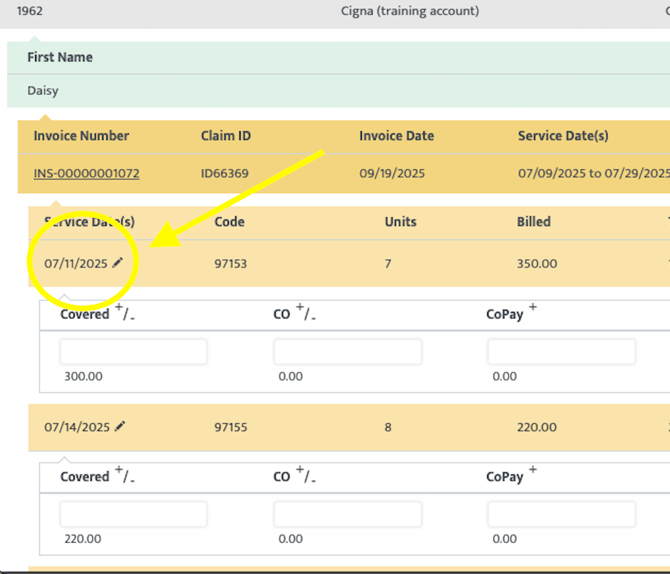Click the pencil edit icon beside 07/14/2025
The height and width of the screenshot is (574, 670).
120,427
